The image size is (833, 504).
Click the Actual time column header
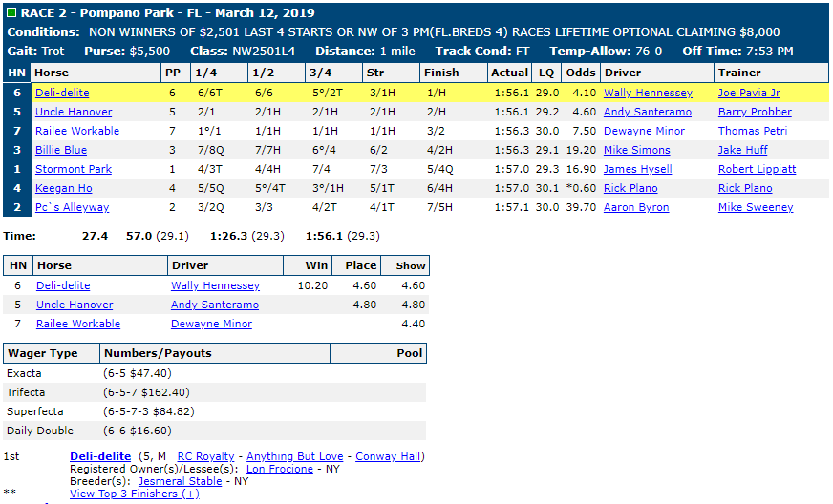(509, 73)
